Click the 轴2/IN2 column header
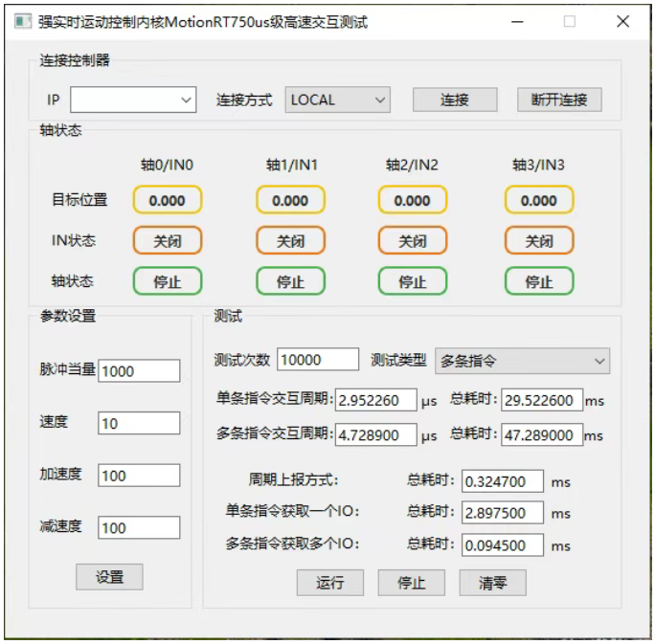Screen dimensions: 655x644 [x=412, y=165]
